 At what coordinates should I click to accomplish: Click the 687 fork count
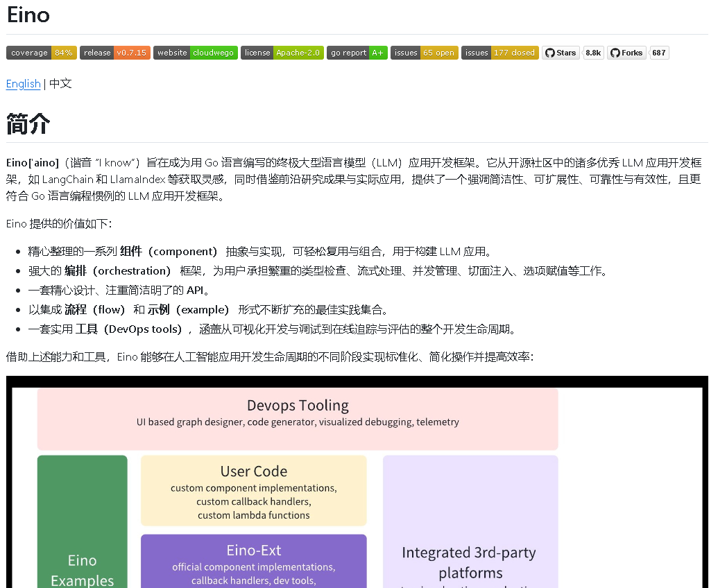coord(660,53)
